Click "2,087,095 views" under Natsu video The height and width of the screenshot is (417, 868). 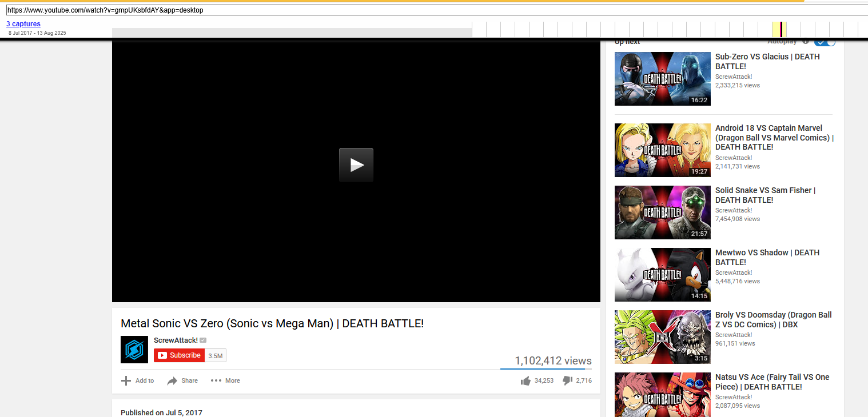click(x=738, y=406)
